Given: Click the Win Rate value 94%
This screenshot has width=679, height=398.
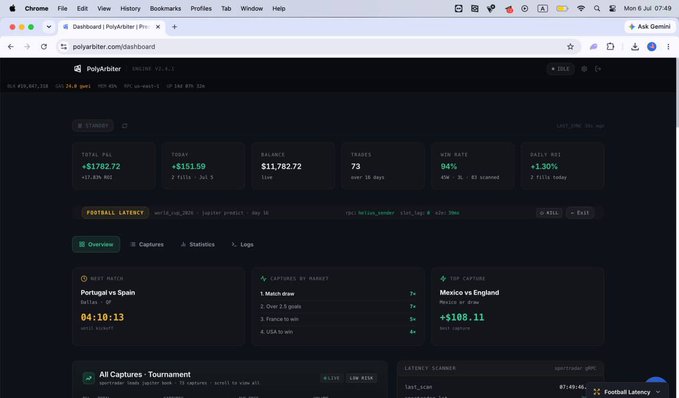Looking at the screenshot, I should 449,166.
